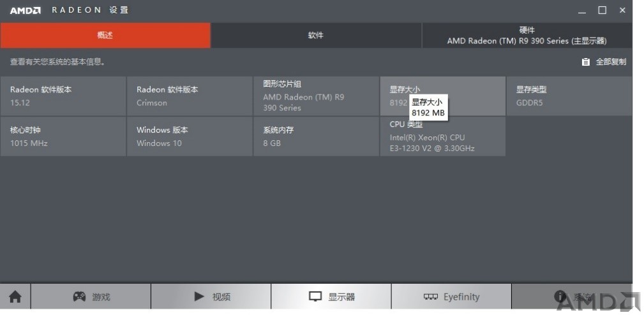
Task: Click the AMD logo in title bar
Action: click(x=26, y=11)
